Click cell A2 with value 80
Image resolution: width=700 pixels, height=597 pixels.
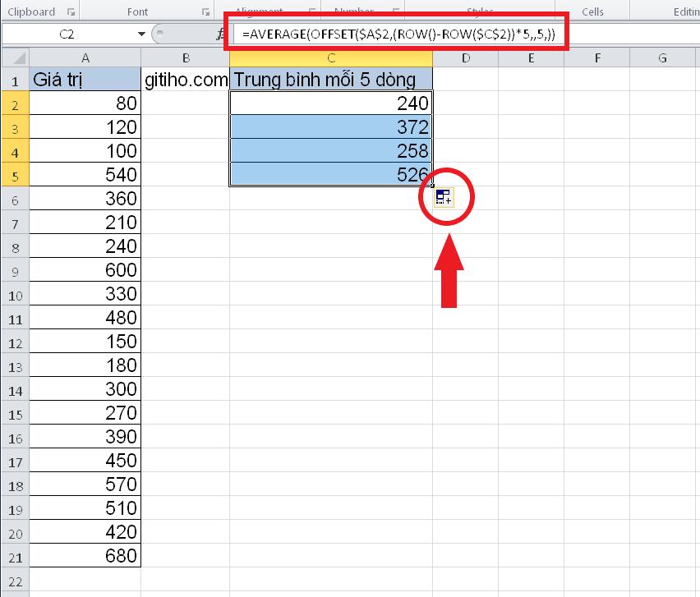point(85,103)
